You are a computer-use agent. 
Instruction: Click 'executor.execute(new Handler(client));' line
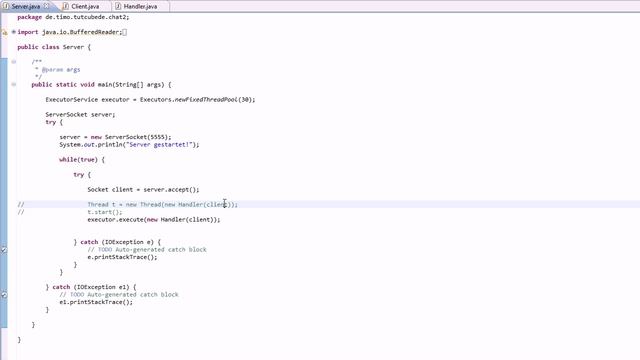pos(154,220)
